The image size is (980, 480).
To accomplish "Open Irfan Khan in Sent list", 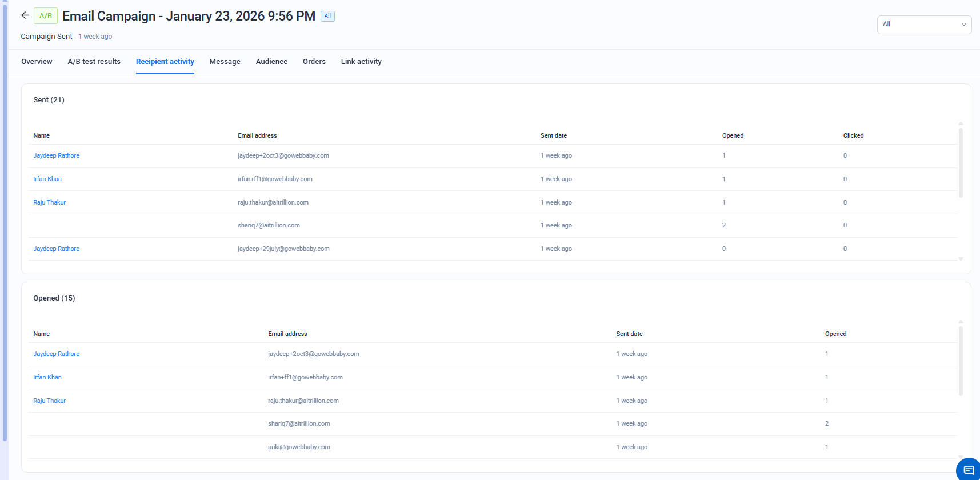I will (47, 179).
